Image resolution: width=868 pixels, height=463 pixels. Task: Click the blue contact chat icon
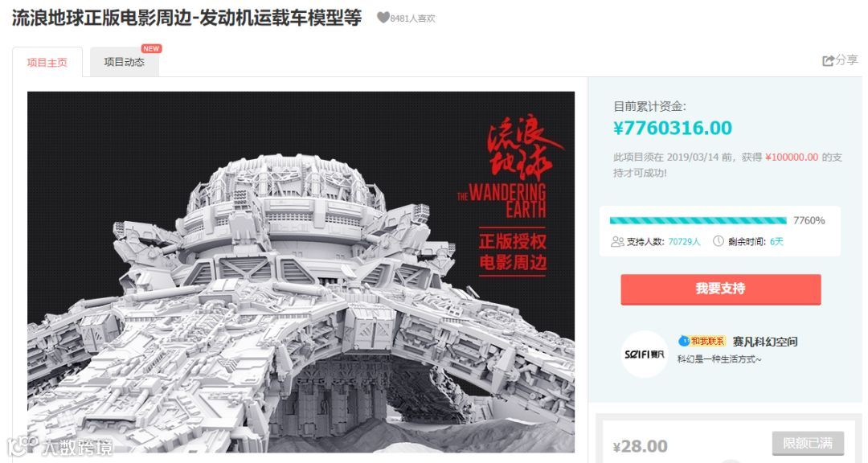684,341
